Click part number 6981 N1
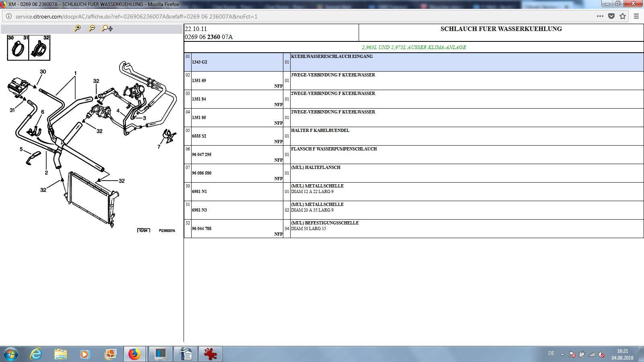 coord(199,191)
